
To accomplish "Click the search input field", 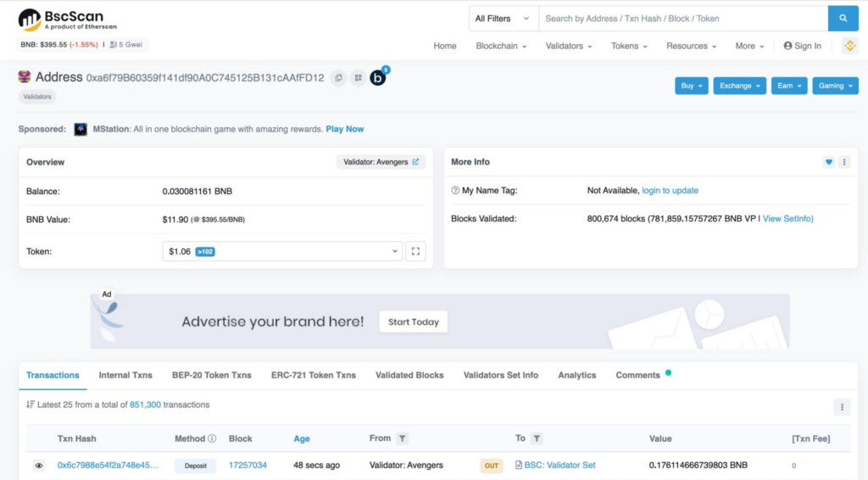I will 682,19.
